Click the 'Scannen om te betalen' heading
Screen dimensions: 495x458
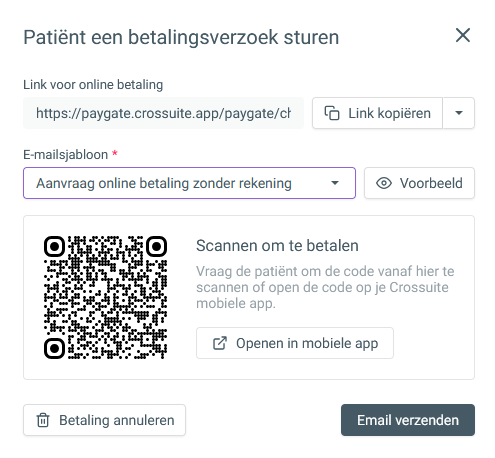(277, 246)
